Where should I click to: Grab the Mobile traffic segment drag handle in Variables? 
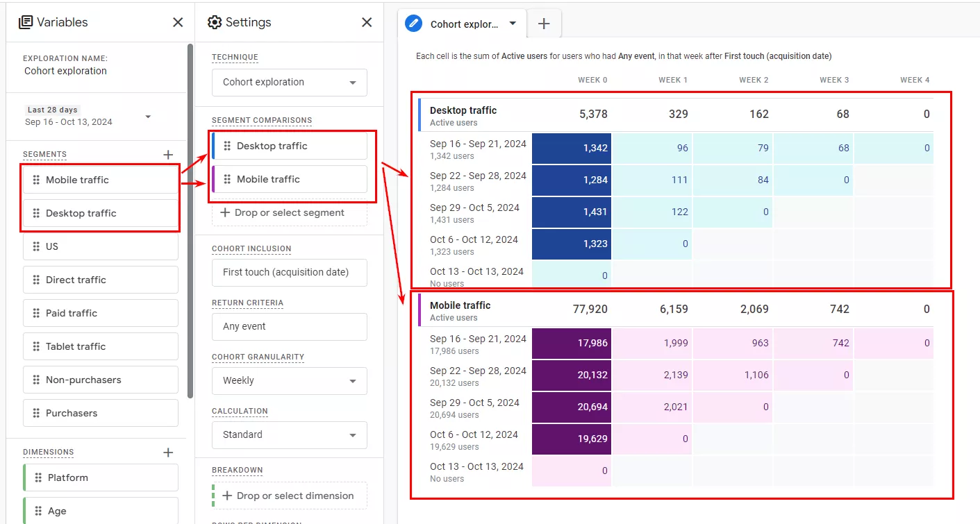click(36, 180)
